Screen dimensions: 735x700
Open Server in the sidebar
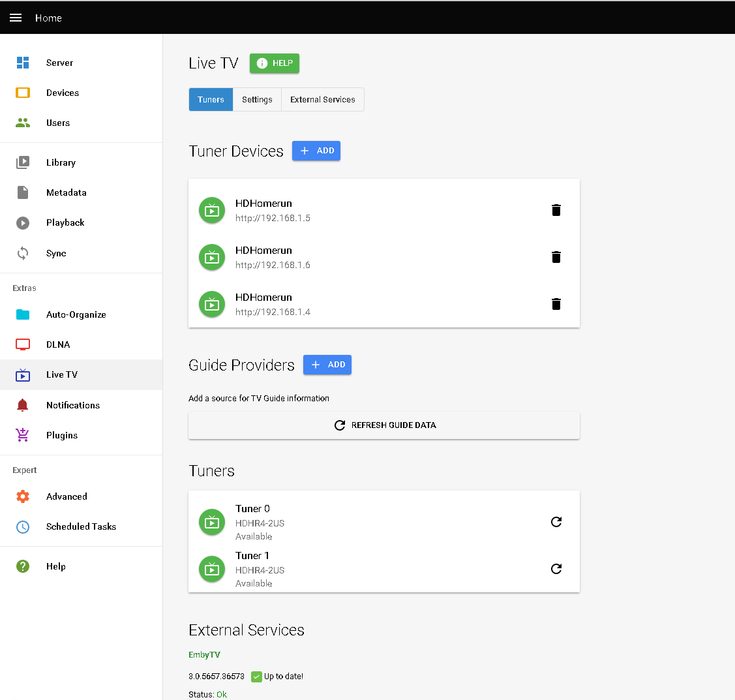(x=82, y=63)
